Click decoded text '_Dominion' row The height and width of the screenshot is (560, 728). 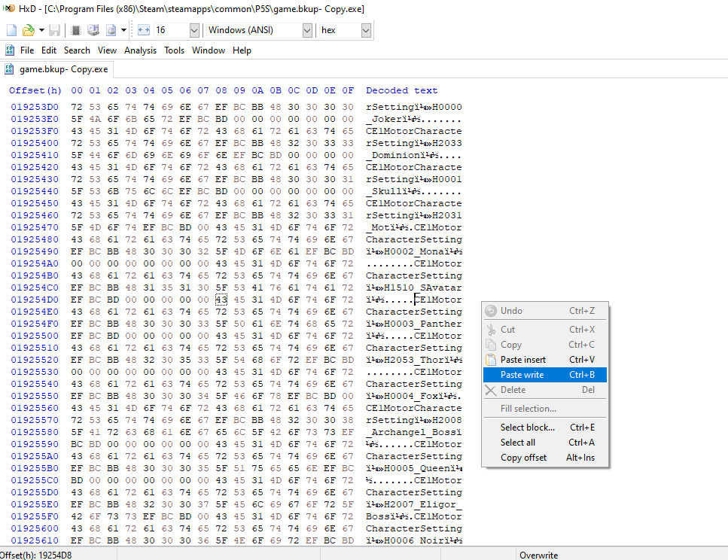pos(413,156)
